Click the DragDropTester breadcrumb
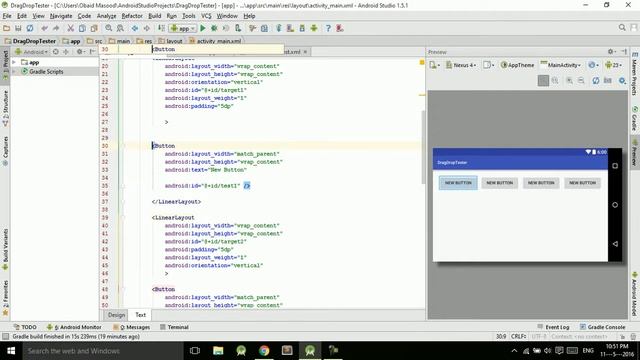640x360 pixels. (x=30, y=41)
